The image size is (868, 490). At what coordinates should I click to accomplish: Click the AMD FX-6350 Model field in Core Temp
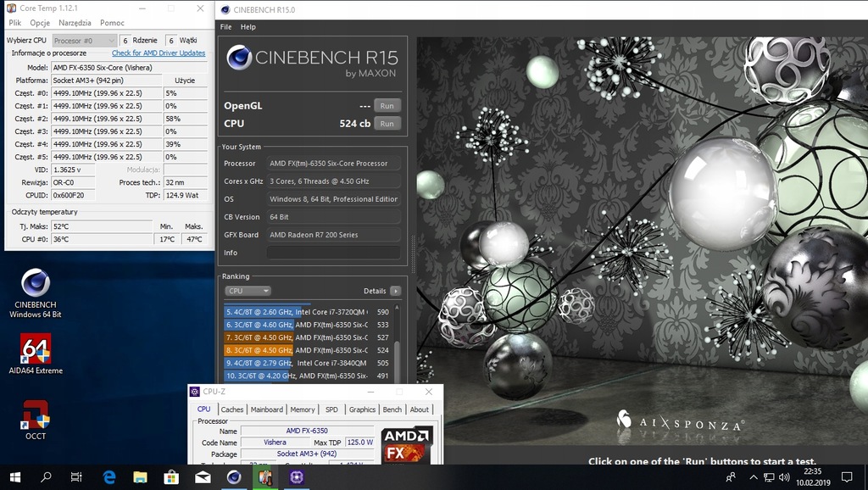[x=130, y=68]
